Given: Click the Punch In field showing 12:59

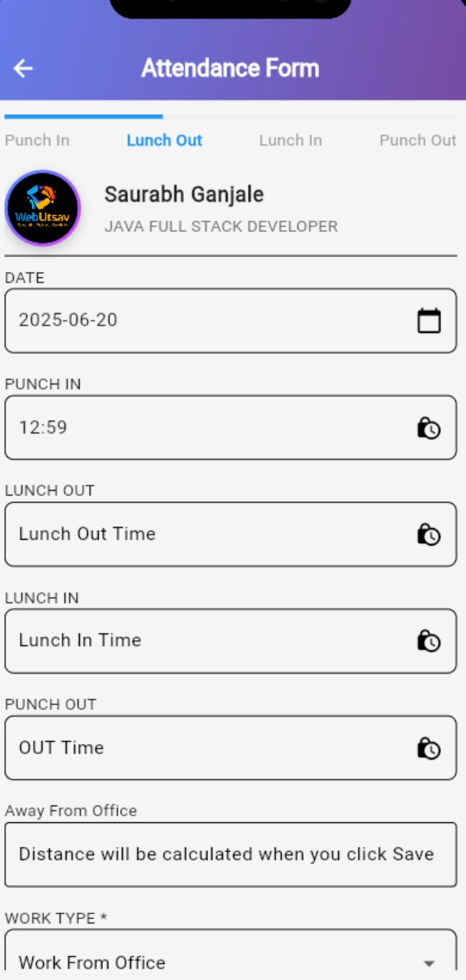Looking at the screenshot, I should click(x=207, y=427).
